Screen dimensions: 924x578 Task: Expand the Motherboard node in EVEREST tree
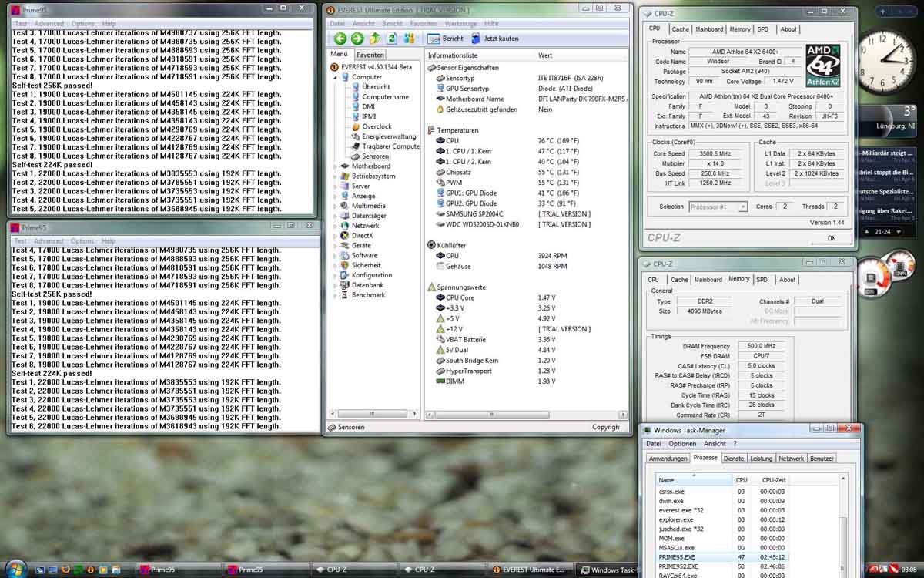click(336, 166)
